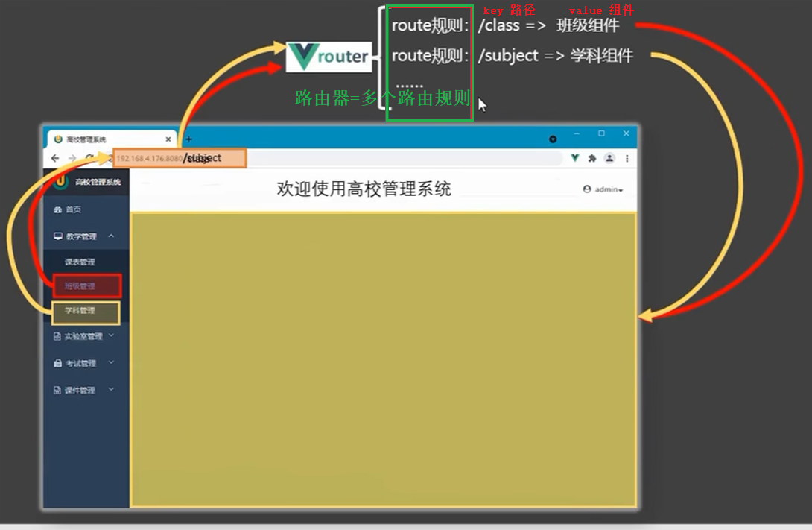The height and width of the screenshot is (530, 812).
Task: Click the 考试管理 lock icon
Action: pos(57,363)
